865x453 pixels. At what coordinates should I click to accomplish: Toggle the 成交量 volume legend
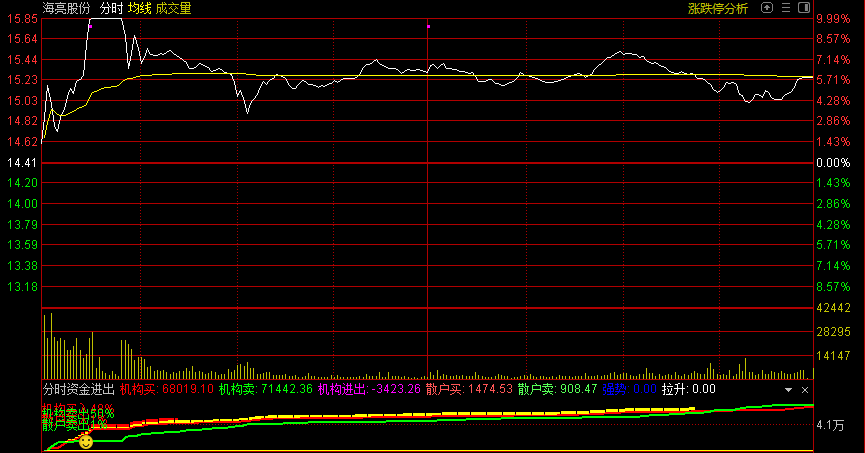pos(173,8)
